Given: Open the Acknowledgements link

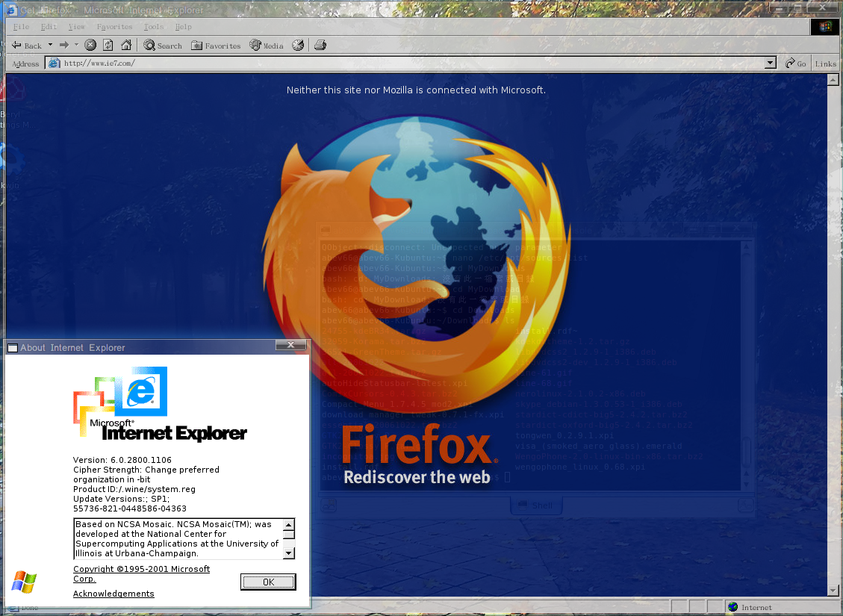Looking at the screenshot, I should coord(113,594).
